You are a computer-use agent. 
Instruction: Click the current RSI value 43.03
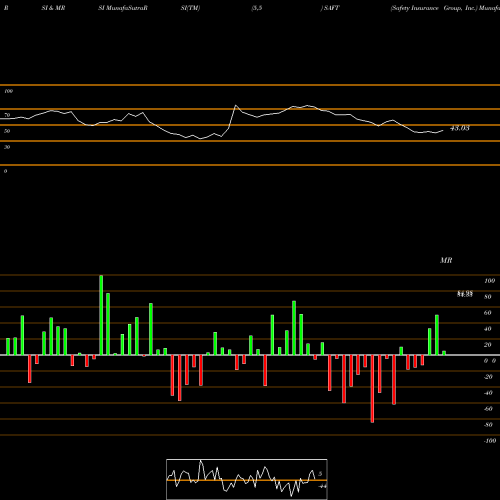click(460, 128)
